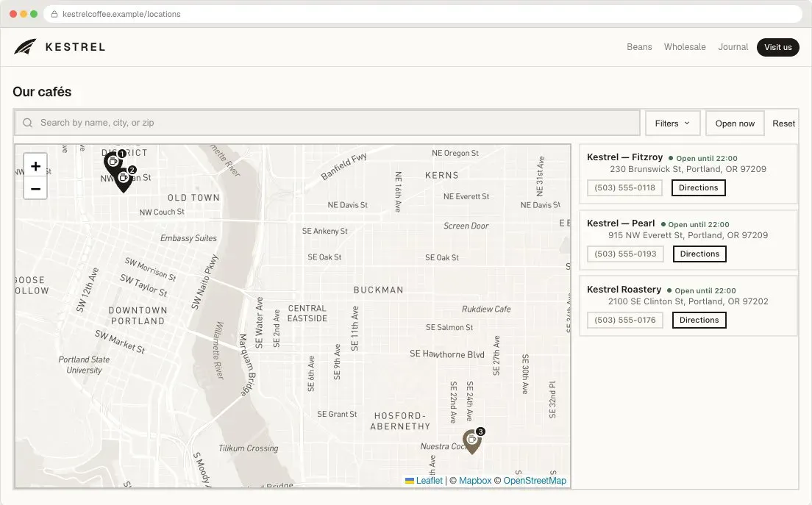
Task: Click Open until 22:00 status for Pearl
Action: [695, 224]
